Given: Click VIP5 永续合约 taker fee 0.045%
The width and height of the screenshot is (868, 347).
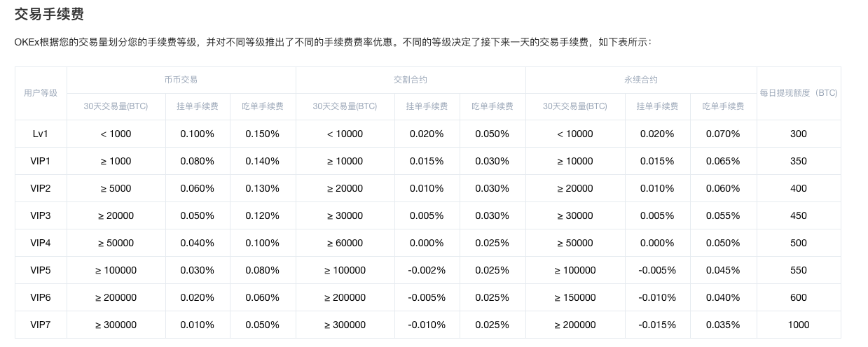Looking at the screenshot, I should [723, 270].
